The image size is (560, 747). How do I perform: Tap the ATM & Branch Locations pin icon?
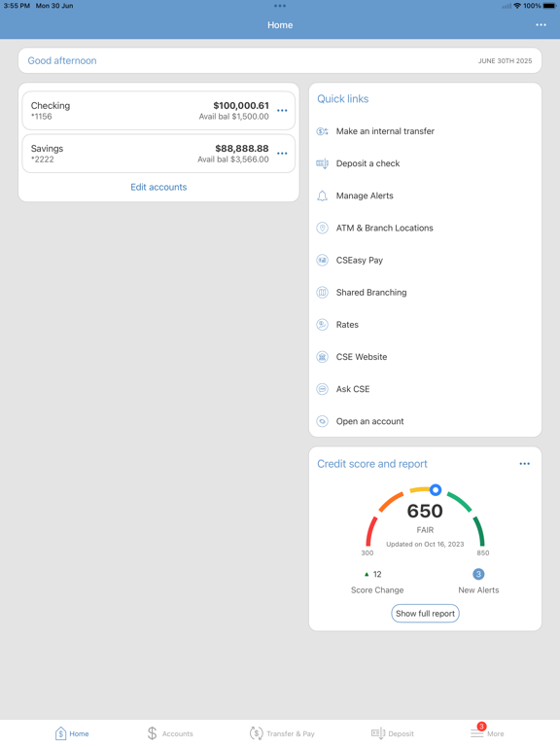click(323, 229)
